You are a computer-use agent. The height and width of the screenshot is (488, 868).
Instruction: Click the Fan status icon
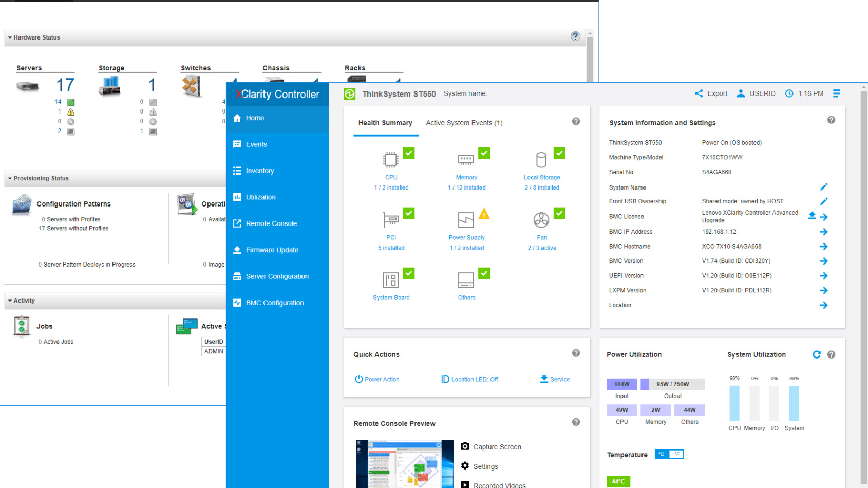[x=541, y=220]
